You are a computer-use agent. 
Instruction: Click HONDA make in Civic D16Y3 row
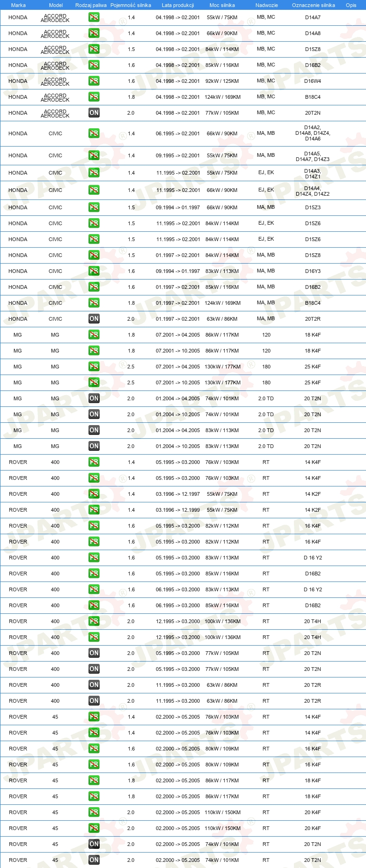pyautogui.click(x=18, y=271)
